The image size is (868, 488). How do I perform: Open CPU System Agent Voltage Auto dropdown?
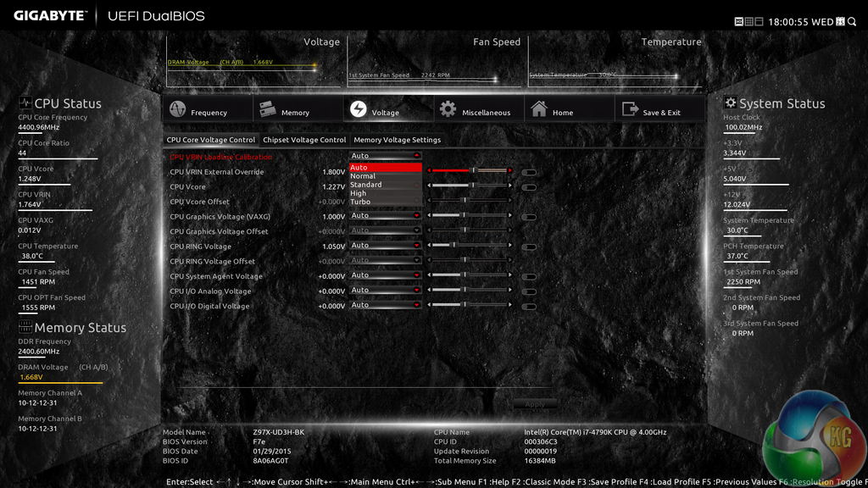[386, 275]
